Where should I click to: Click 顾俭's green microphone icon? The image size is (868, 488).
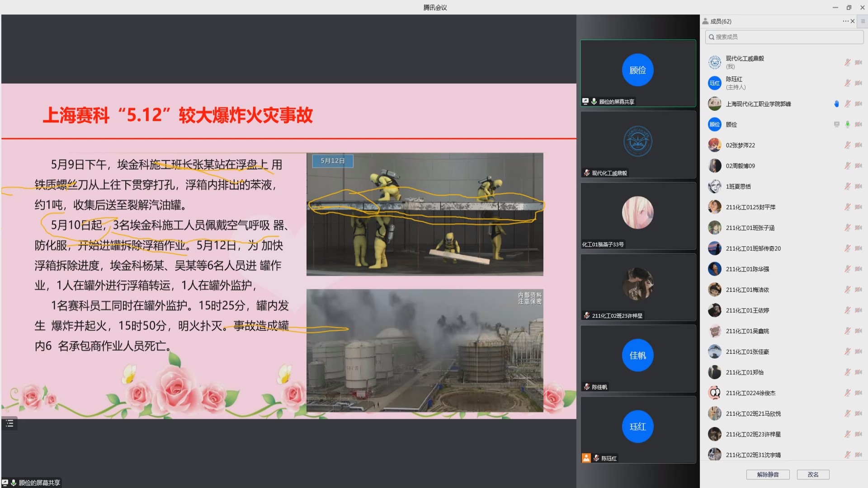click(x=848, y=124)
